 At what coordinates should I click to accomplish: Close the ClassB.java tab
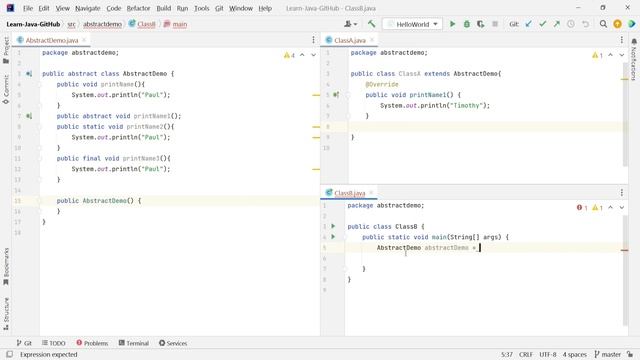point(371,193)
